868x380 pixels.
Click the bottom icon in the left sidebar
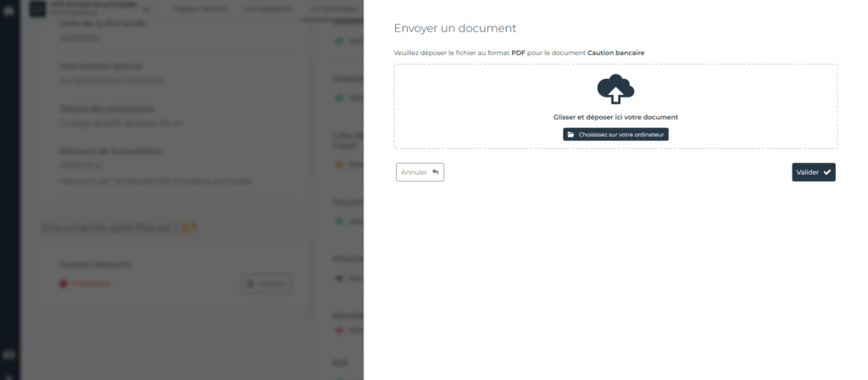coord(9,355)
